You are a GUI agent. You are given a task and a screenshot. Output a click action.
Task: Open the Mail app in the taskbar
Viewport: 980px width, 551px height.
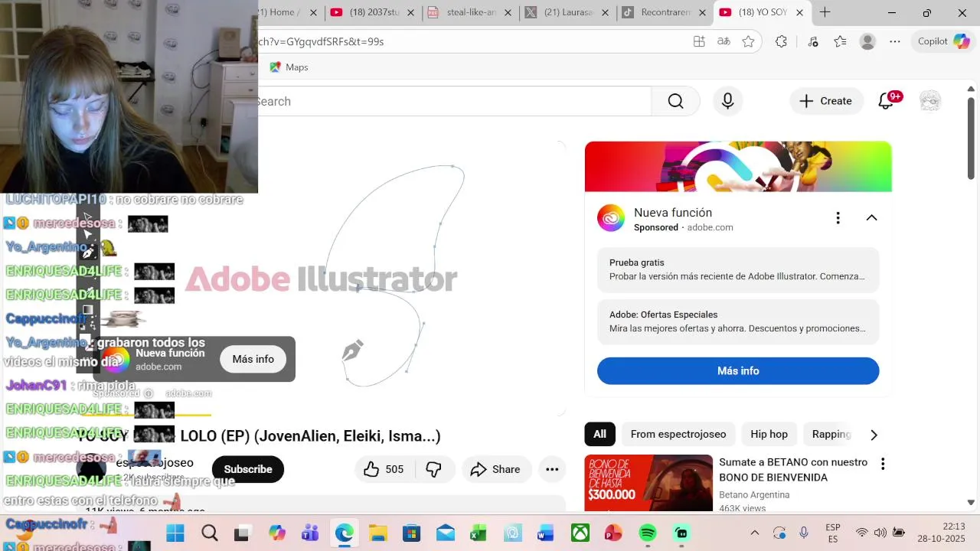click(445, 533)
